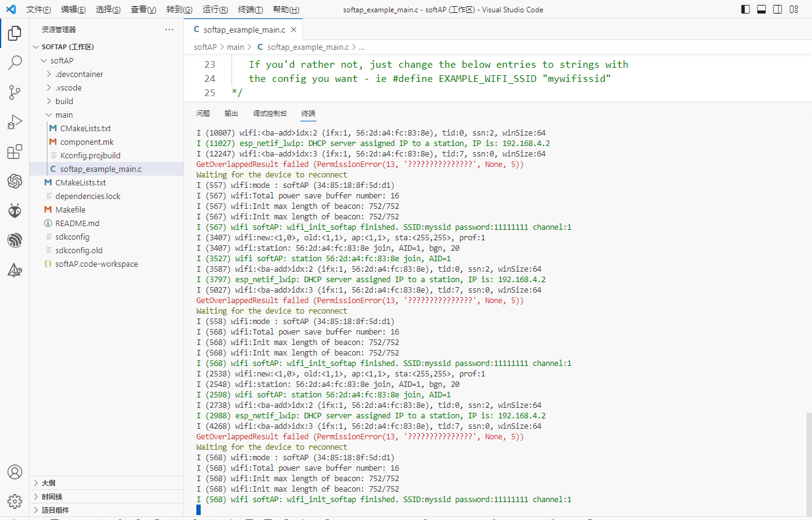The width and height of the screenshot is (812, 520).
Task: Open the 编辑(E) menu
Action: point(74,10)
